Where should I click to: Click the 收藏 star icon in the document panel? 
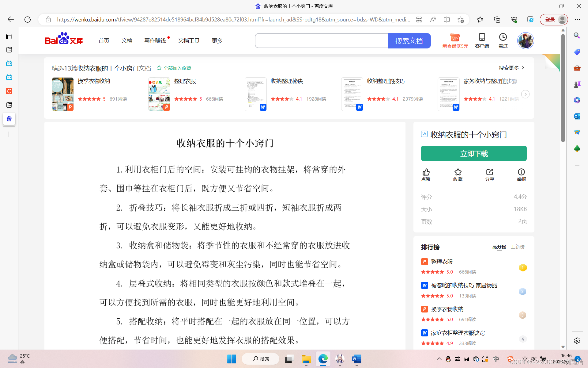(x=458, y=172)
